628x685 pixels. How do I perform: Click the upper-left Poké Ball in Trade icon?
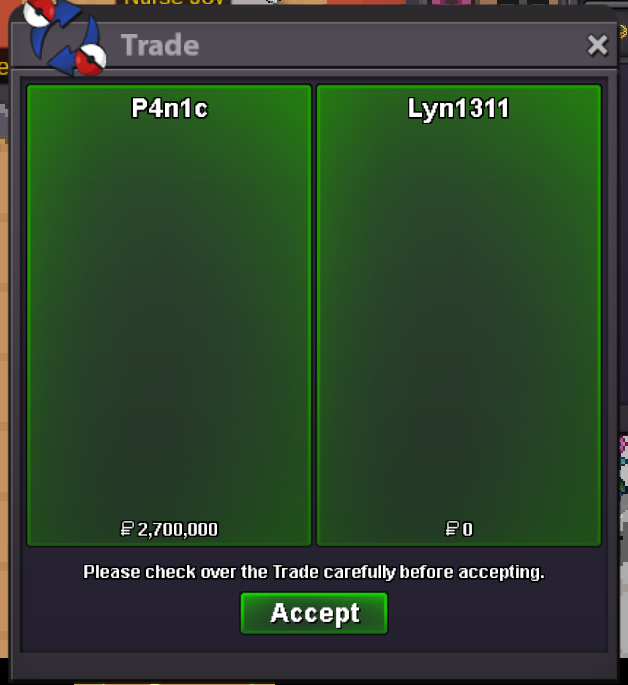(39, 12)
